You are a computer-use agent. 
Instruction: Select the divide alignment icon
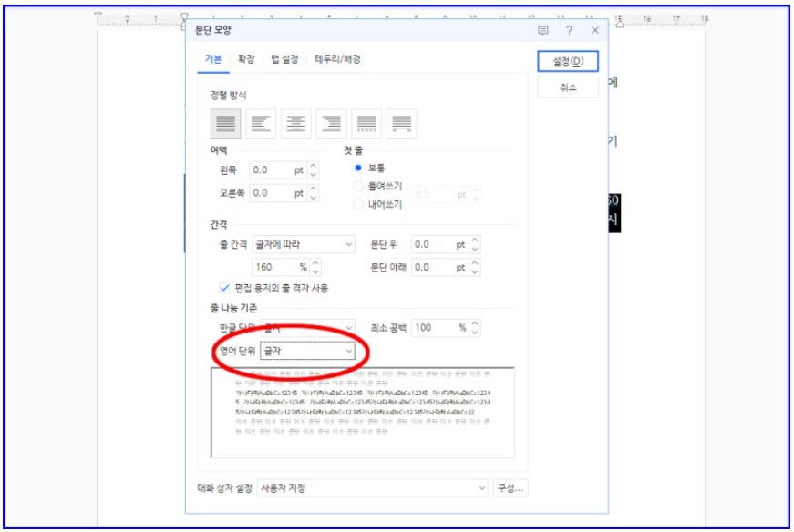(x=401, y=124)
